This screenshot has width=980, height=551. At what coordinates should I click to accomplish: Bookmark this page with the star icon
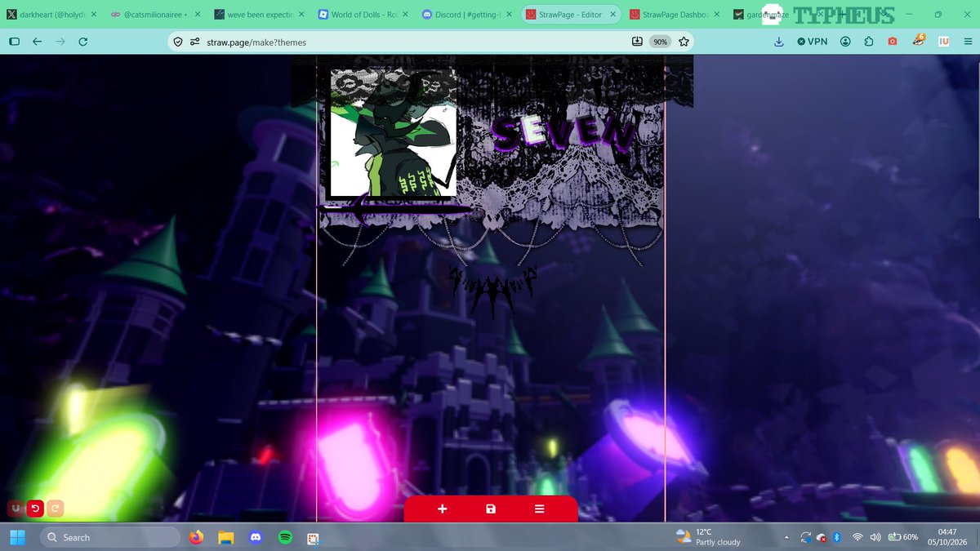tap(684, 42)
